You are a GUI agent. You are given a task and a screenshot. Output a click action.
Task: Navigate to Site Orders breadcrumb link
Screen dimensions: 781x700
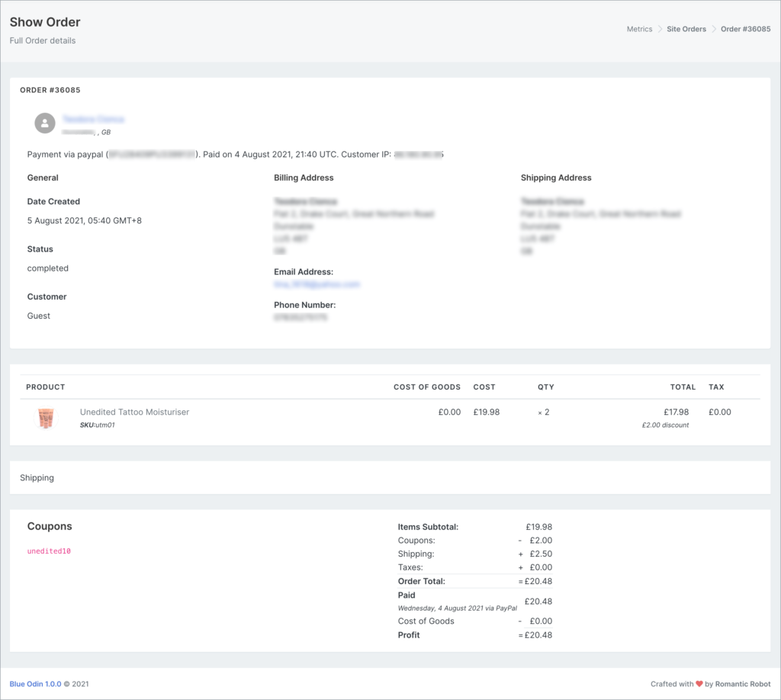click(x=686, y=29)
